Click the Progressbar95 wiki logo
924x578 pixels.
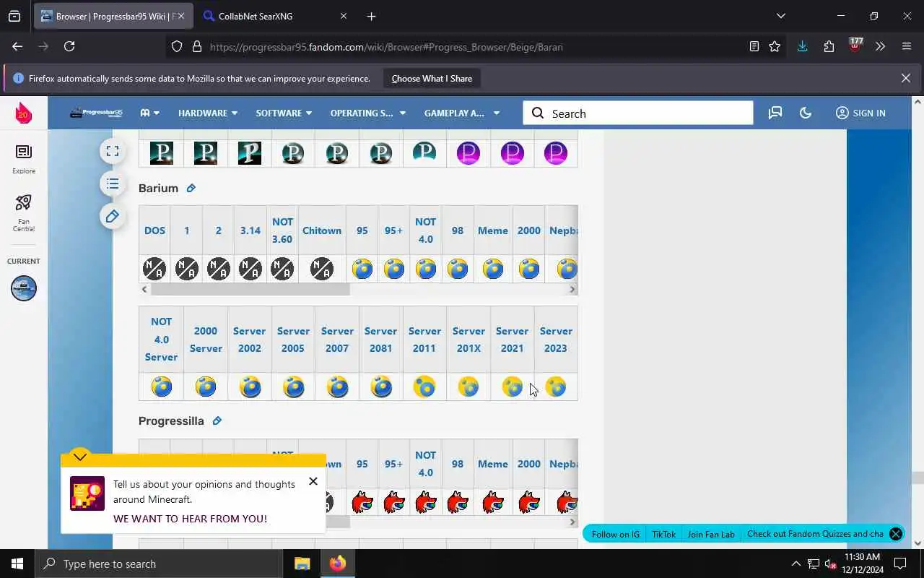click(x=96, y=113)
